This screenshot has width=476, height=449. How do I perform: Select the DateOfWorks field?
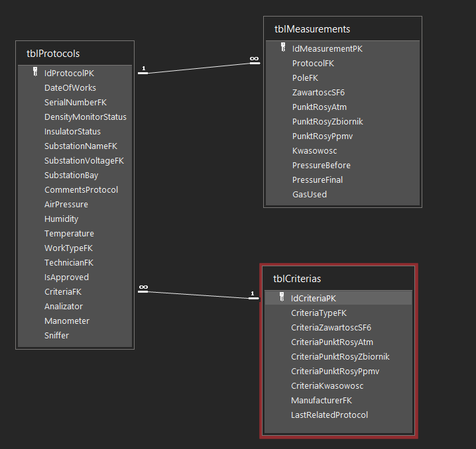pos(70,87)
